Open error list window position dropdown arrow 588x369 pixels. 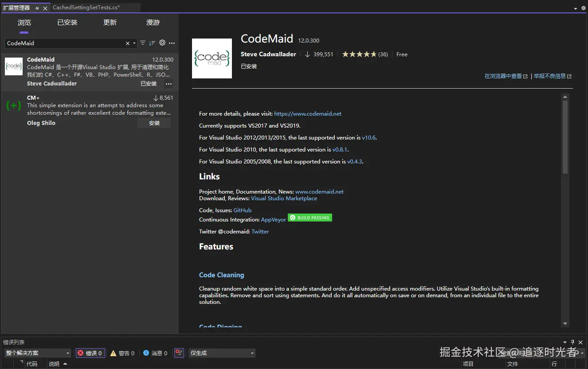click(565, 342)
